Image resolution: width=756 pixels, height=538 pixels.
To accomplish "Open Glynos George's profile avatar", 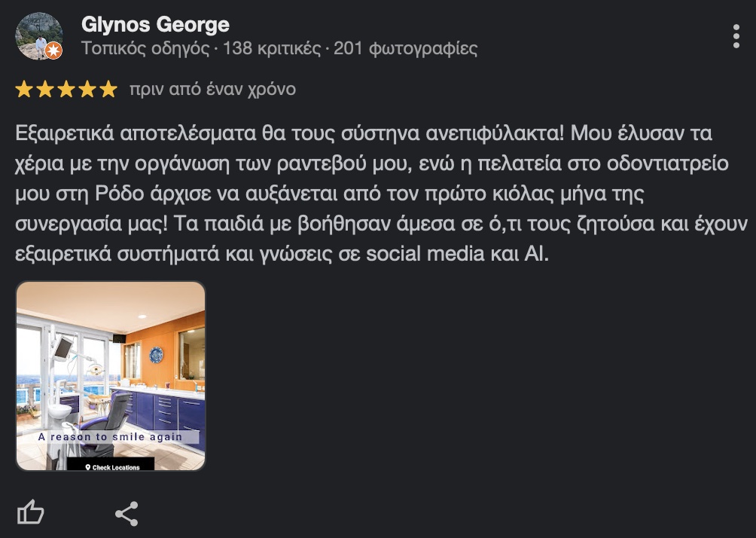I will pyautogui.click(x=38, y=36).
